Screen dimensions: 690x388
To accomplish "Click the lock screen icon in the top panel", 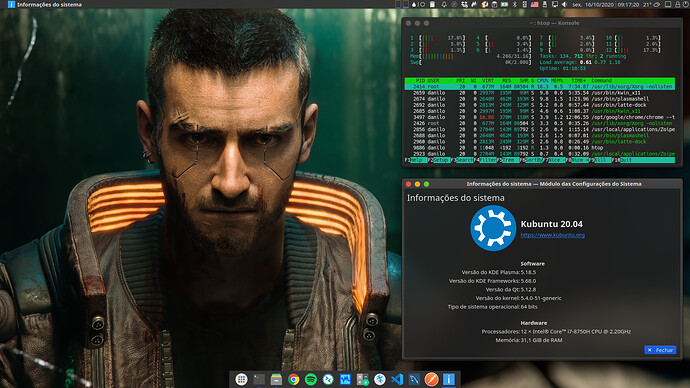I will click(x=678, y=4).
